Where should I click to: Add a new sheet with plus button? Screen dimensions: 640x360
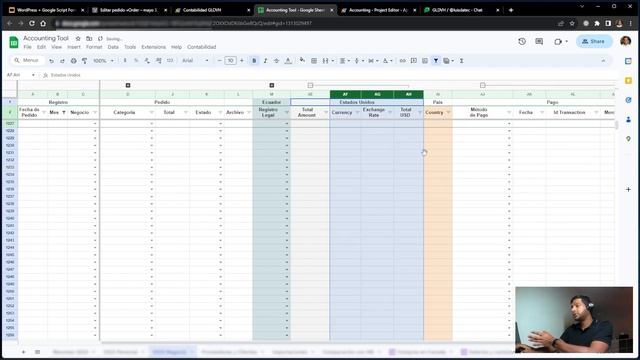pyautogui.click(x=24, y=352)
